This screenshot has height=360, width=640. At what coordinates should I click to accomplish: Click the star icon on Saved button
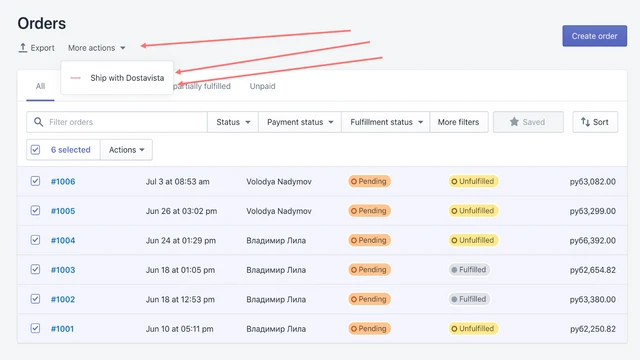tap(514, 122)
